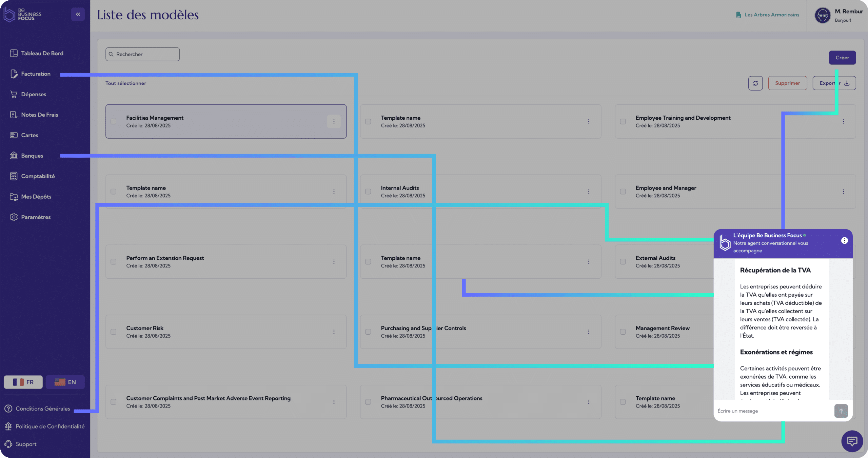Viewport: 868px width, 458px height.
Task: Click the refresh icon button
Action: pyautogui.click(x=755, y=83)
